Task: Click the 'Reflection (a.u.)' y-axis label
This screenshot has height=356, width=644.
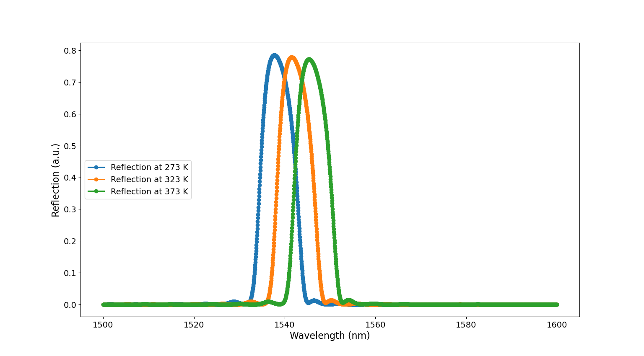Action: 56,180
